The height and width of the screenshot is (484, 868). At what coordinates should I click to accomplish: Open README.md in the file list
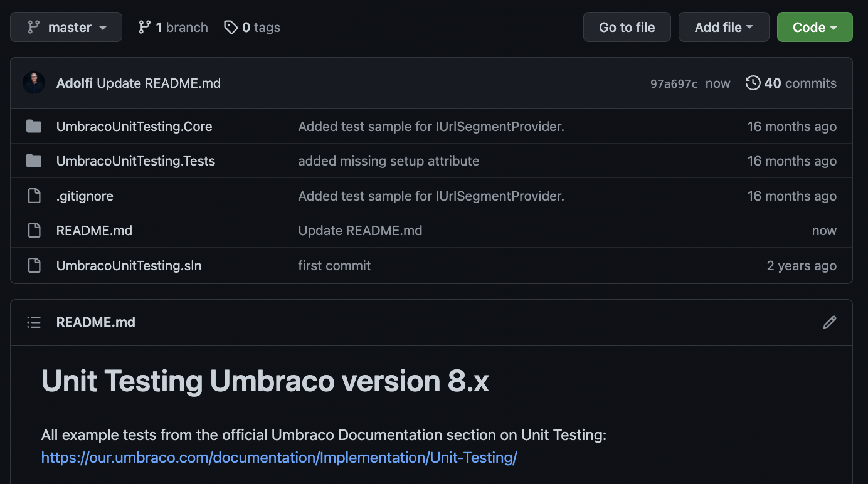coord(94,231)
